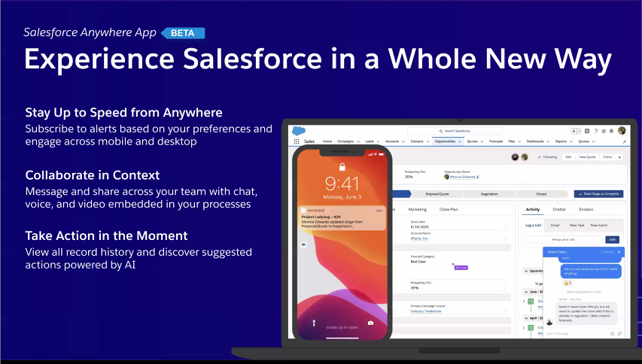Open the Forecasts navigation tab
The image size is (642, 364).
[496, 141]
